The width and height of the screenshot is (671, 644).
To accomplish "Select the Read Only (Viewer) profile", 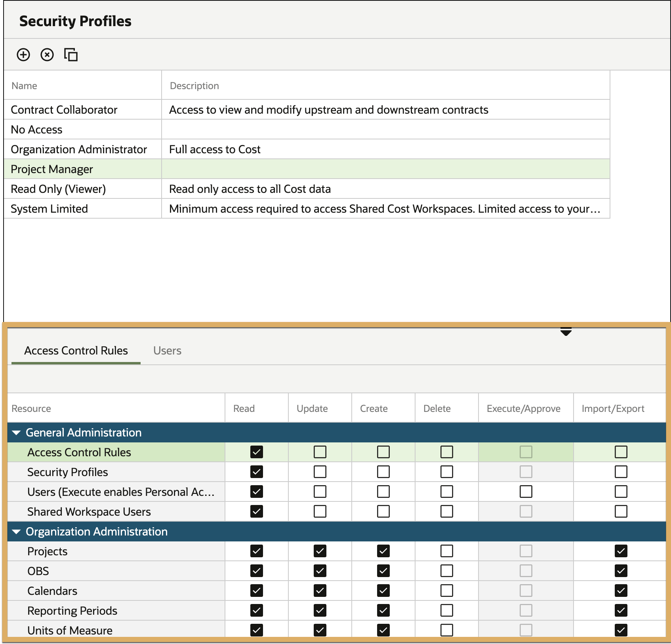I will [307, 189].
